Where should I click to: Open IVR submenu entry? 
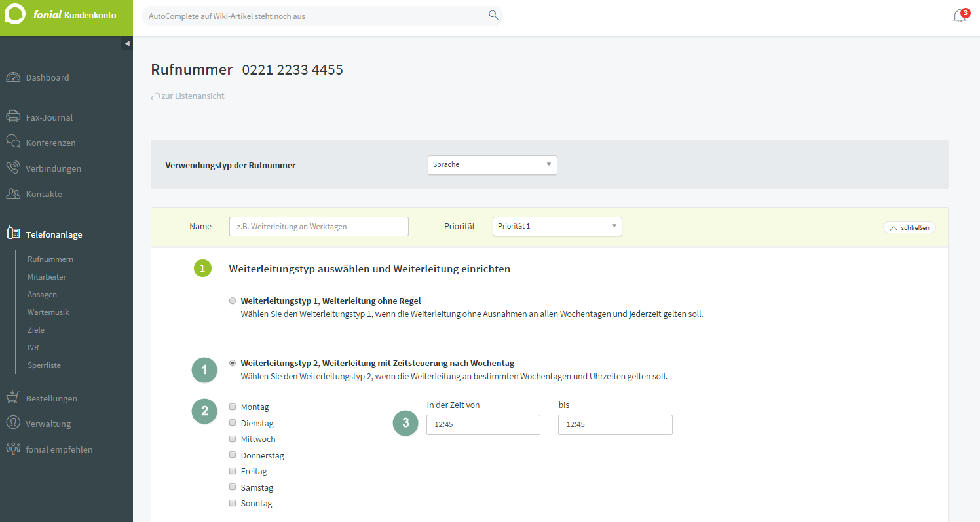tap(33, 348)
